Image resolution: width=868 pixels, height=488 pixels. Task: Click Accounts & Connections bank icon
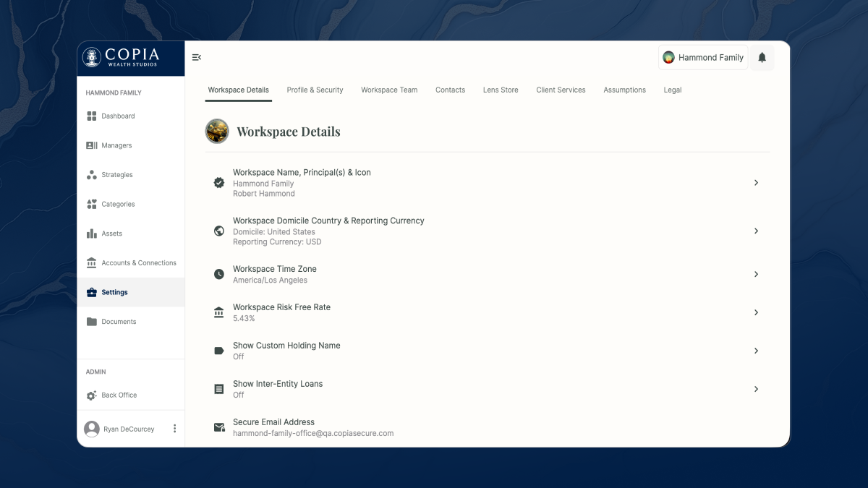[x=92, y=263]
